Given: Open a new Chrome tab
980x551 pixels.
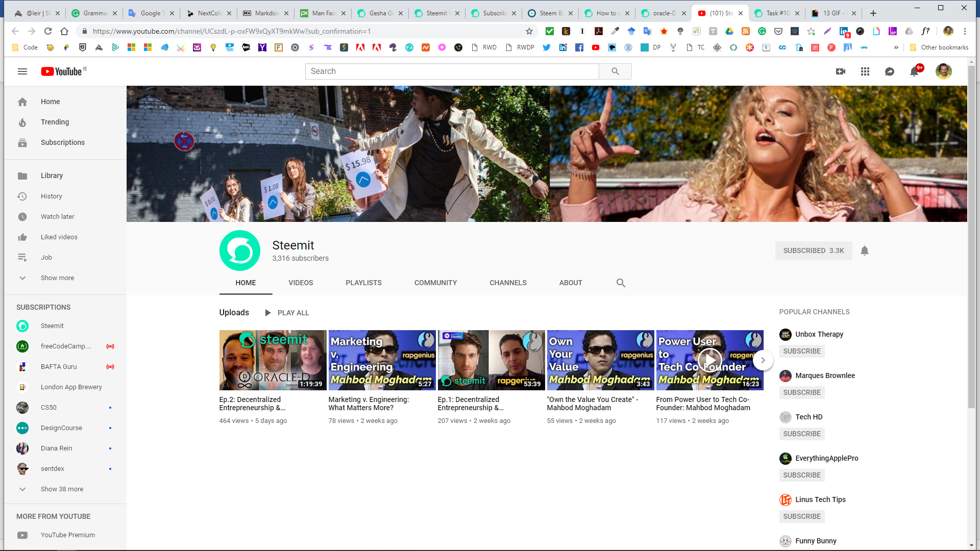Looking at the screenshot, I should click(873, 13).
